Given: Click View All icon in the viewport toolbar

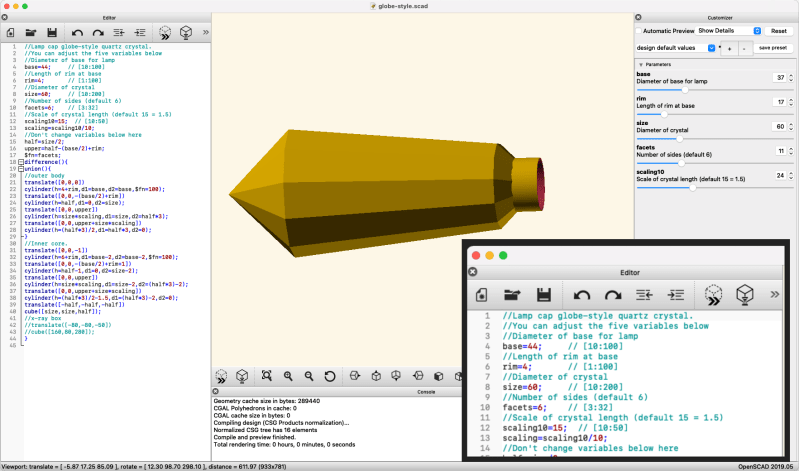Looking at the screenshot, I should (x=267, y=376).
